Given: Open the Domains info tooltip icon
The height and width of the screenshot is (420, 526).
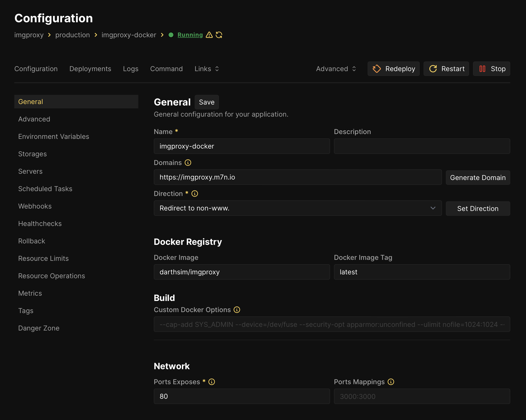Looking at the screenshot, I should (188, 163).
